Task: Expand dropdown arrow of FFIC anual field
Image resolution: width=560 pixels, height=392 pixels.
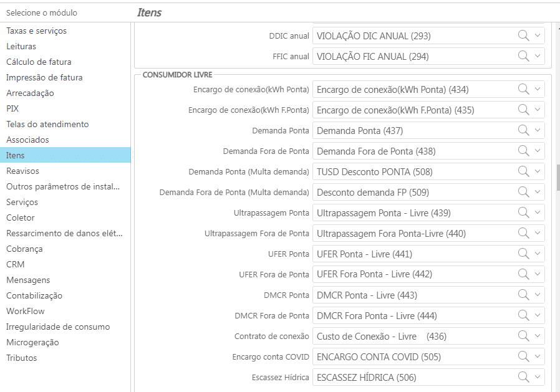Action: 538,56
